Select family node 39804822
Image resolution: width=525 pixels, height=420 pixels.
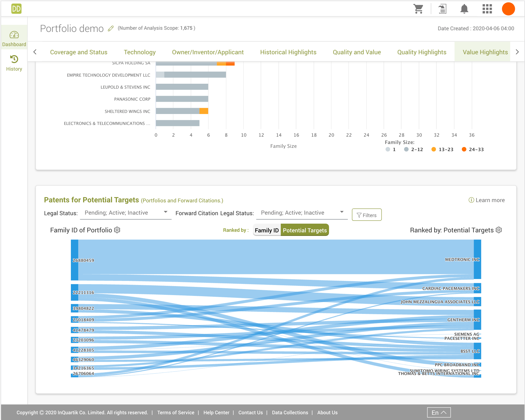[74, 308]
